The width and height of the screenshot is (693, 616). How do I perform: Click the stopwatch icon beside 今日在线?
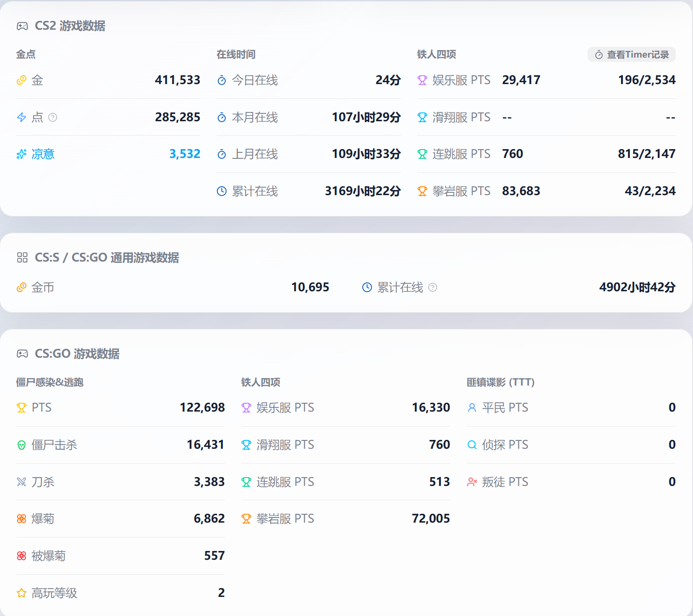222,80
